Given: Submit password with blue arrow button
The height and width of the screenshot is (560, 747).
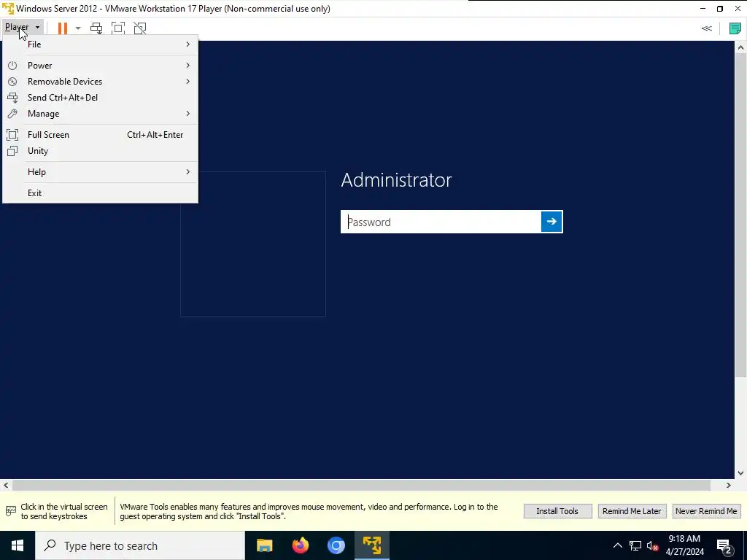Looking at the screenshot, I should pyautogui.click(x=551, y=222).
